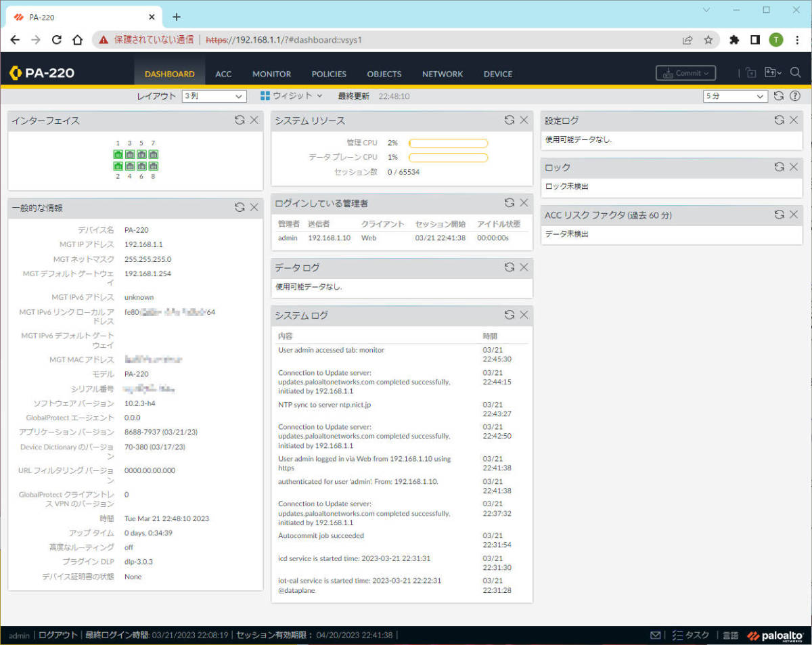Refresh the ACC リスク ファクタ widget
This screenshot has width=812, height=645.
(780, 215)
